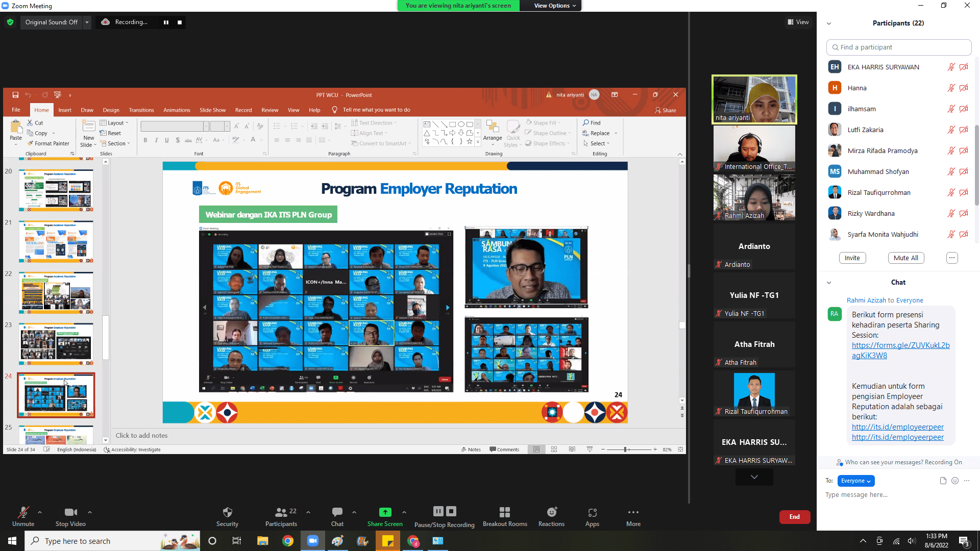
Task: Click the Mute All button
Action: 905,258
